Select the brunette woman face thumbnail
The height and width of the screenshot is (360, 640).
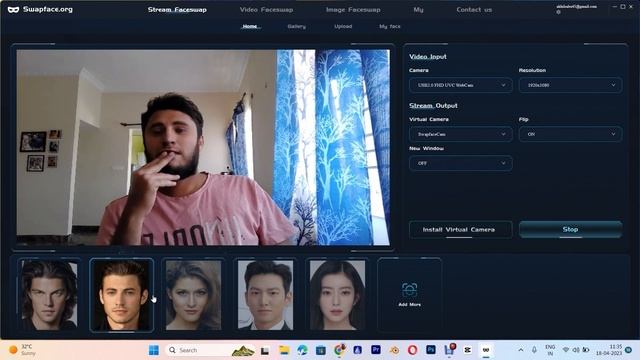tap(193, 295)
